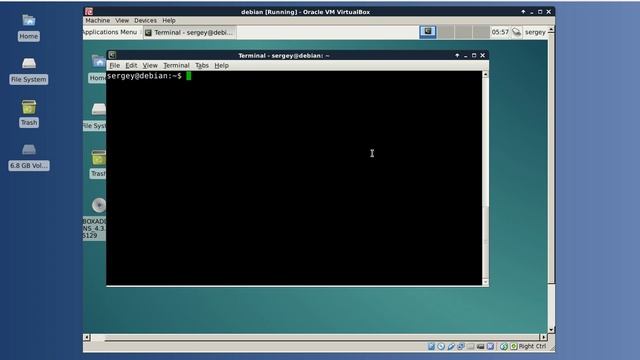Click the VirtualBox vertical scrollbar up arrow
This screenshot has width=640, height=360.
coord(551,29)
